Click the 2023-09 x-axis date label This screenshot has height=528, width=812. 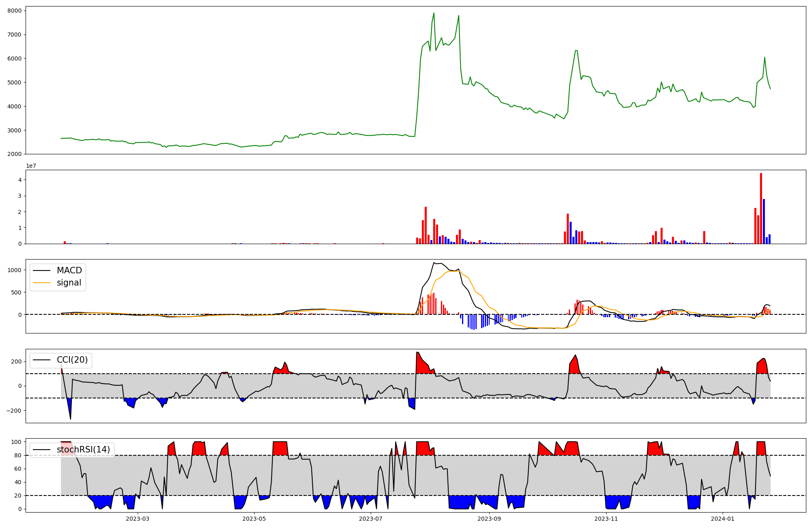pos(489,519)
